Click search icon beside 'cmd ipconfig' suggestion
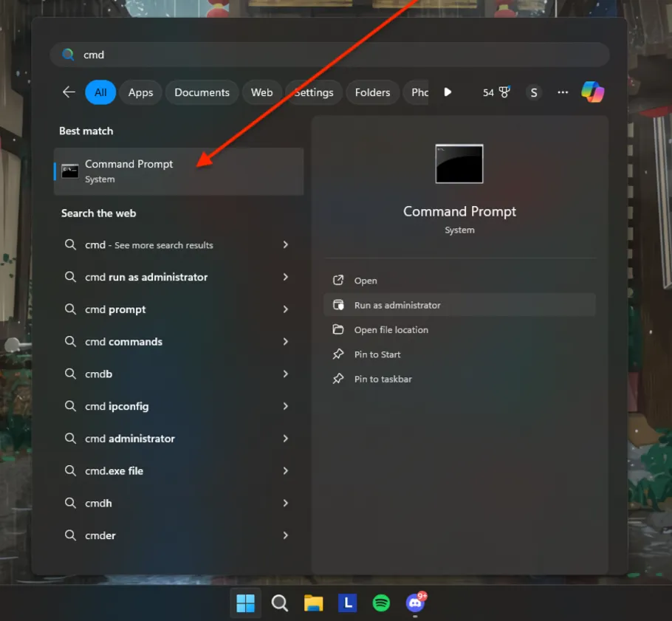Viewport: 672px width, 621px height. [70, 406]
